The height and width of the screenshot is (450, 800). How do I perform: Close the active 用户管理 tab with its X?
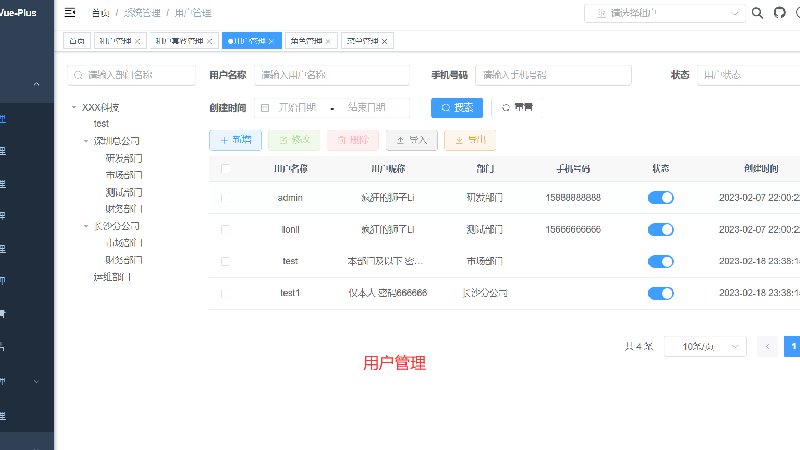tap(271, 41)
